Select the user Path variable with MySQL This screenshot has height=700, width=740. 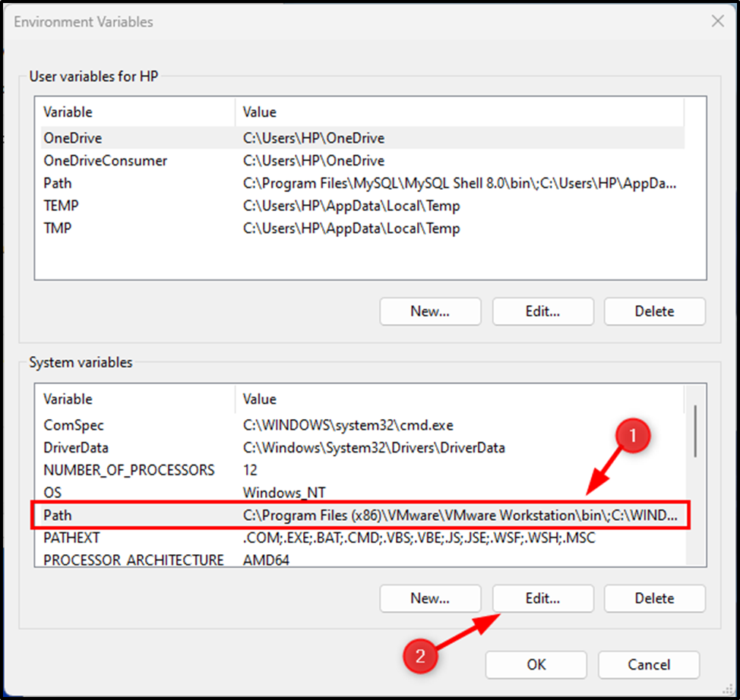coord(362,183)
